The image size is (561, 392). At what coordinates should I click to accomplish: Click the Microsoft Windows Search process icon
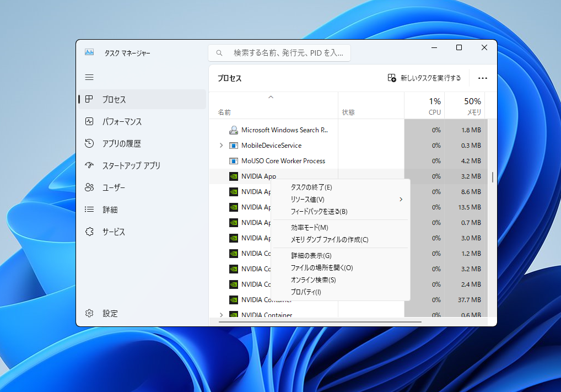234,130
